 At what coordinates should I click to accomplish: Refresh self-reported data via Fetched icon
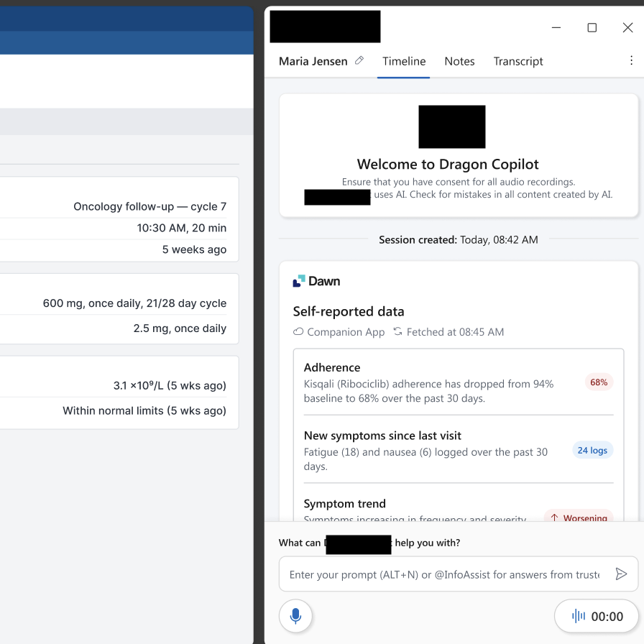[x=397, y=331]
